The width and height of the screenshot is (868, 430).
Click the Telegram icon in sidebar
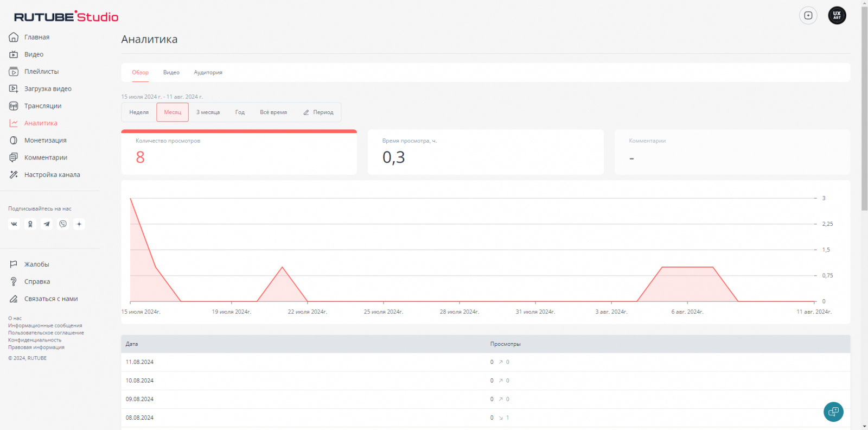[x=47, y=224]
